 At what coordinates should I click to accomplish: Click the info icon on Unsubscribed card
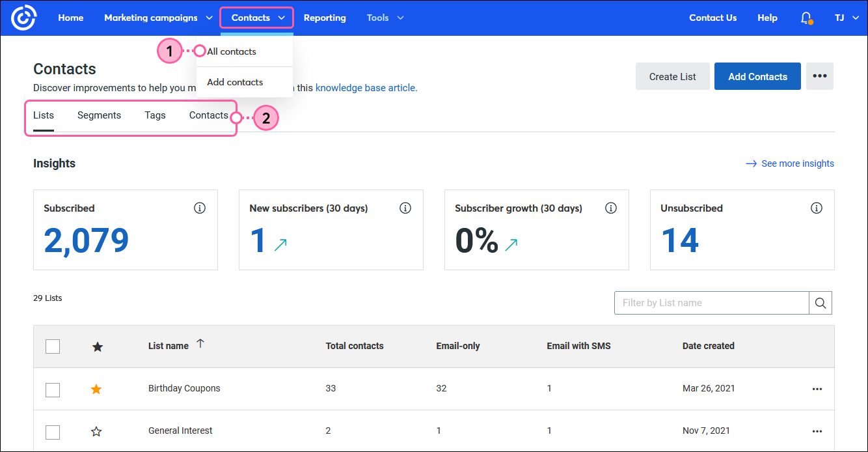tap(817, 208)
